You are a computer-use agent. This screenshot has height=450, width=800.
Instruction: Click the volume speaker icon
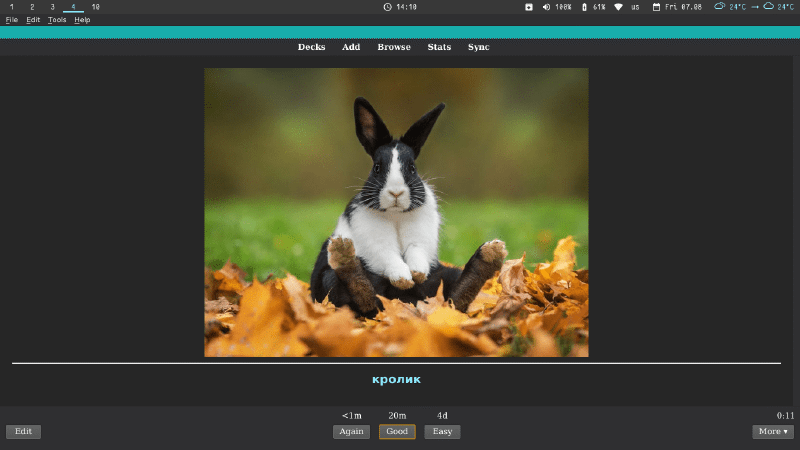pyautogui.click(x=546, y=7)
